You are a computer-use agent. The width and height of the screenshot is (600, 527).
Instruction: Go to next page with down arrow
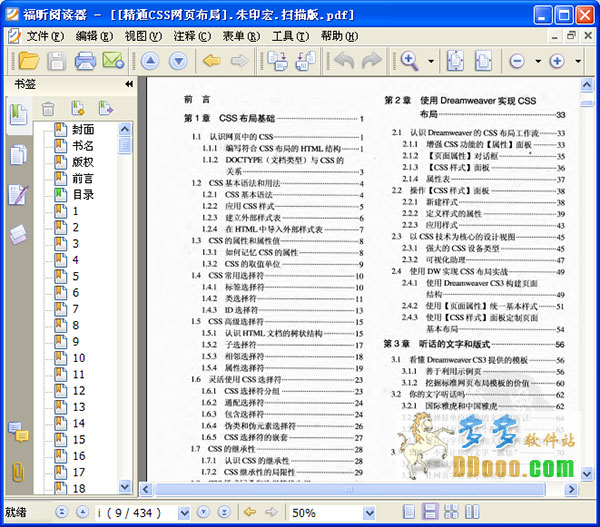tap(178, 60)
